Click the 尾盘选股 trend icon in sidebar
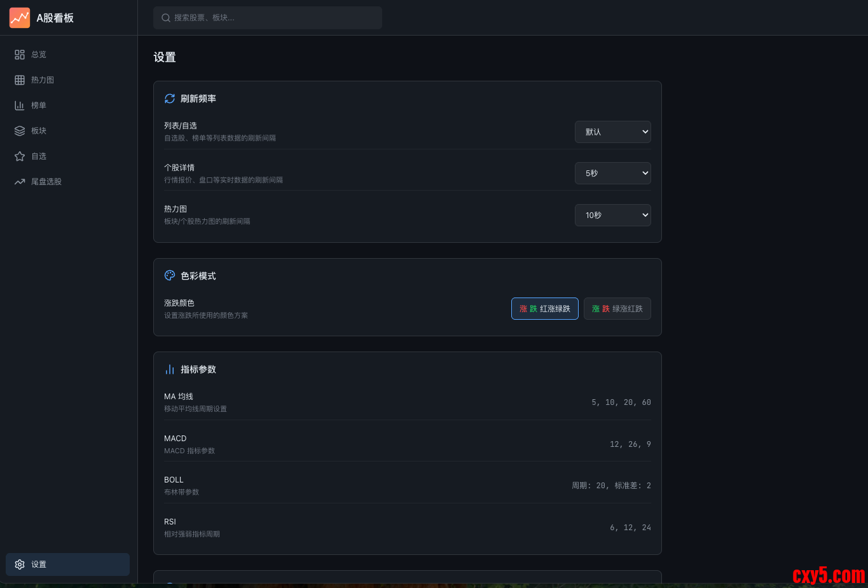The height and width of the screenshot is (588, 868). 20,182
